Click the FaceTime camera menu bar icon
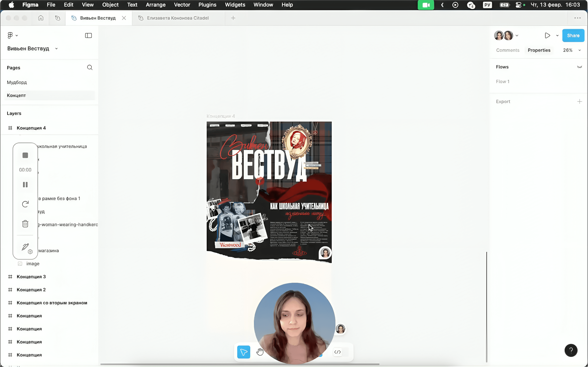The image size is (588, 367). (x=426, y=5)
